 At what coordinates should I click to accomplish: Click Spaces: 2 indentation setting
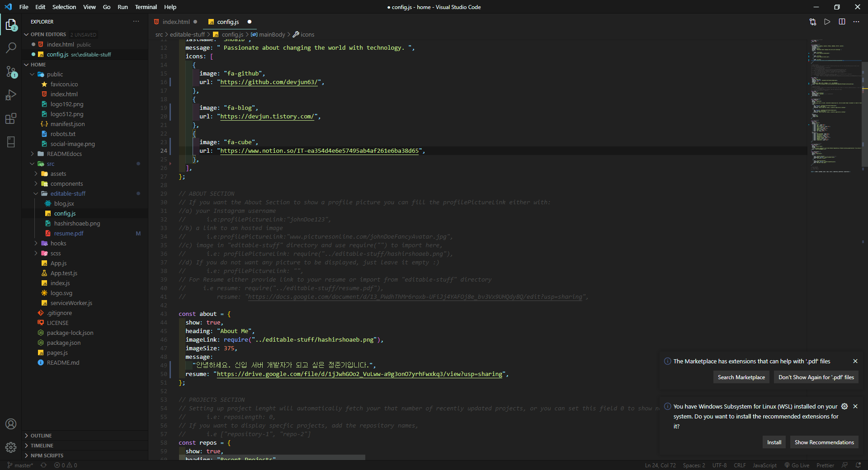point(694,465)
